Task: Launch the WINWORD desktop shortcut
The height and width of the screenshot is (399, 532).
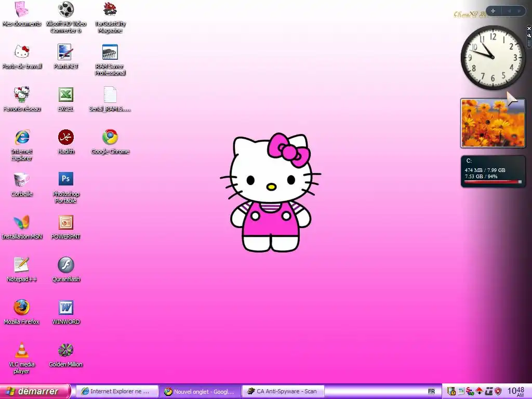Action: click(x=66, y=312)
